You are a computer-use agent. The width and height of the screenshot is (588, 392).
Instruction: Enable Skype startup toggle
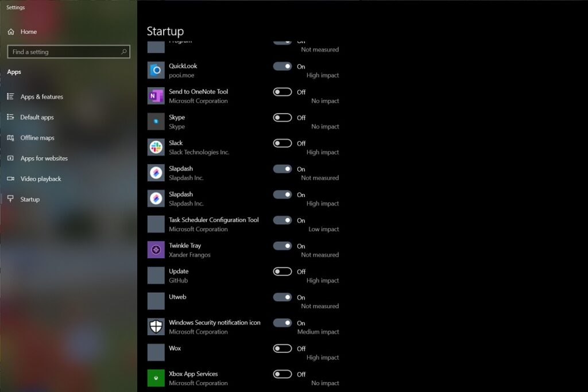283,118
